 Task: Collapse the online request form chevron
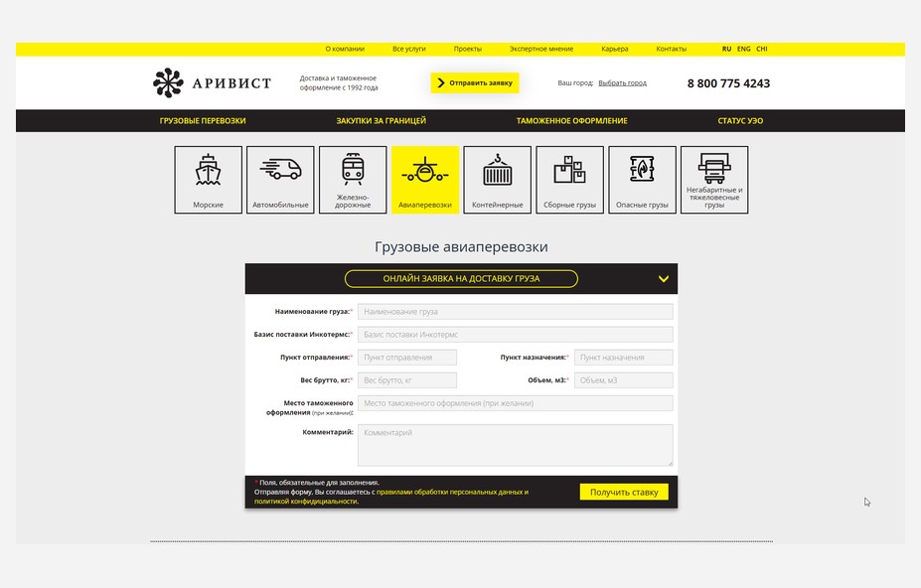click(663, 279)
